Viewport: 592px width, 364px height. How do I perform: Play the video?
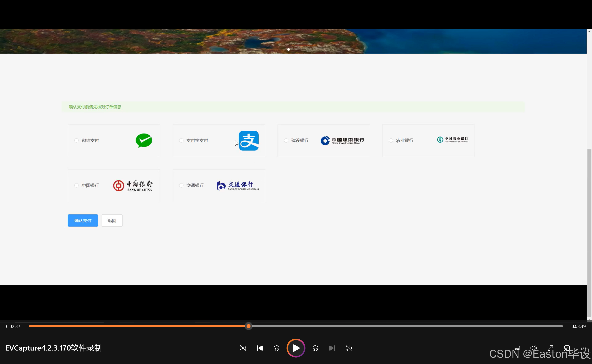tap(296, 348)
